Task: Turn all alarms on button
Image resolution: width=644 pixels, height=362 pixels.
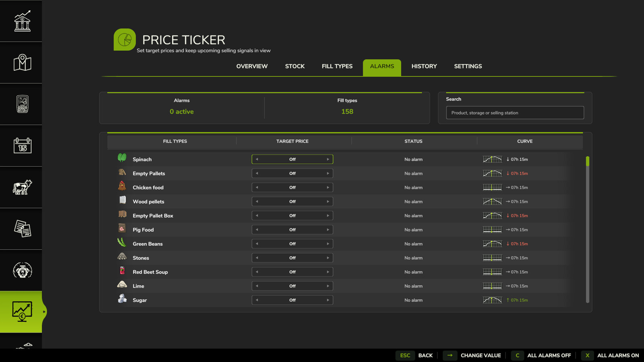Action: point(611,356)
